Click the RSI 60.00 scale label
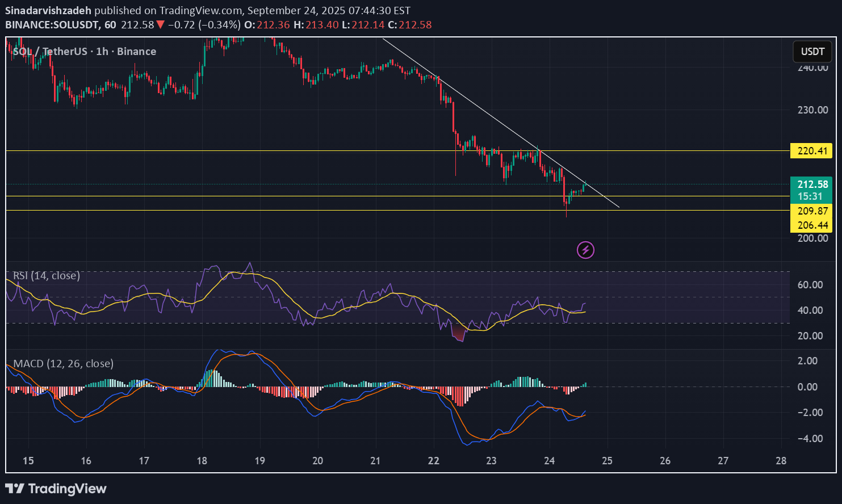 click(810, 285)
